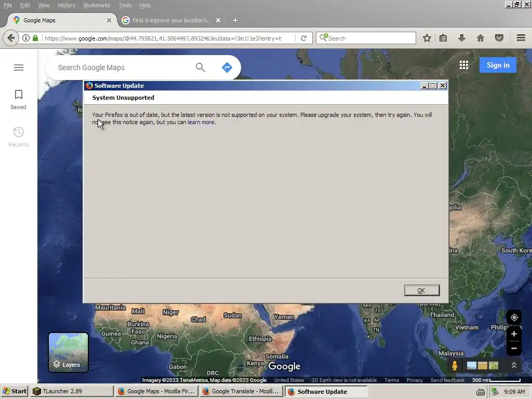Click the system tray clock 9:09 AM

point(514,392)
